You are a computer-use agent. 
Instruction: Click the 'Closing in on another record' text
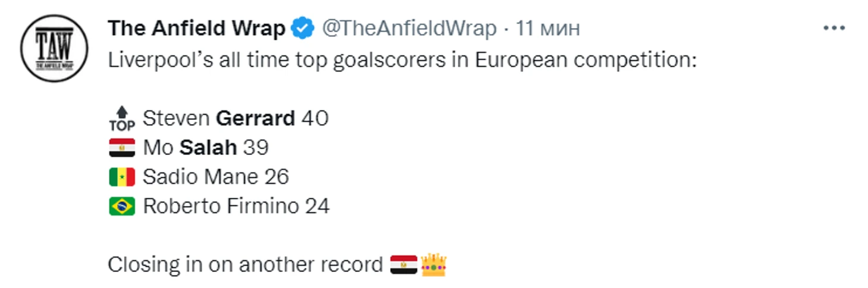246,264
